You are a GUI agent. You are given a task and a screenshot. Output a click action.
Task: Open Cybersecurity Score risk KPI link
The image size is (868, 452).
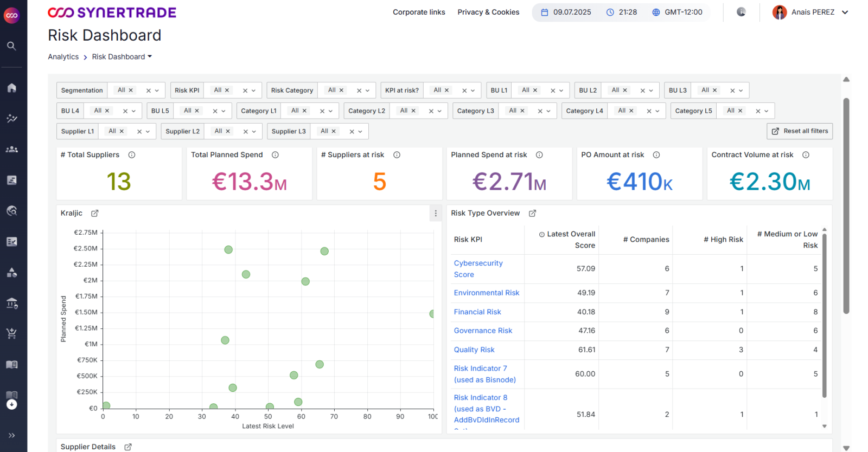point(478,269)
